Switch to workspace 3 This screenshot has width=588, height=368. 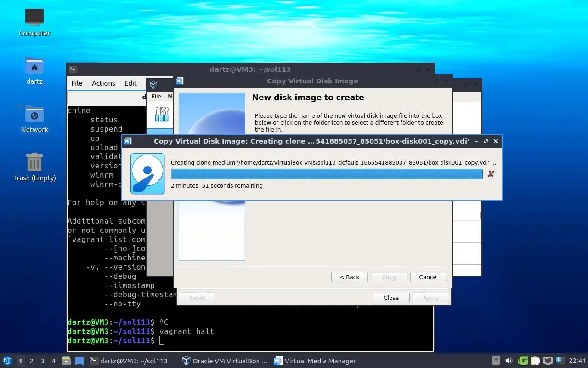[x=42, y=361]
